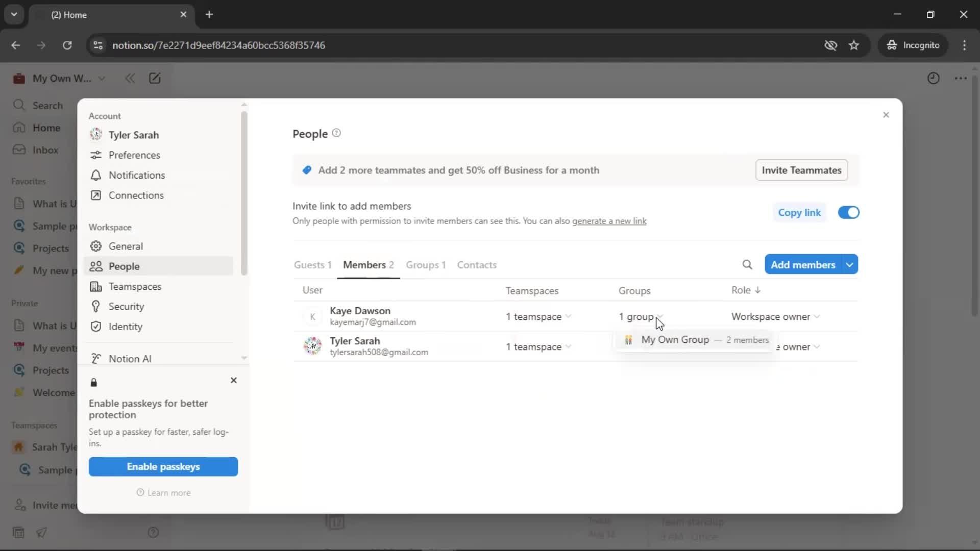The height and width of the screenshot is (551, 980).
Task: Collapse the sidebar with double-chevron icon
Action: pos(130,78)
